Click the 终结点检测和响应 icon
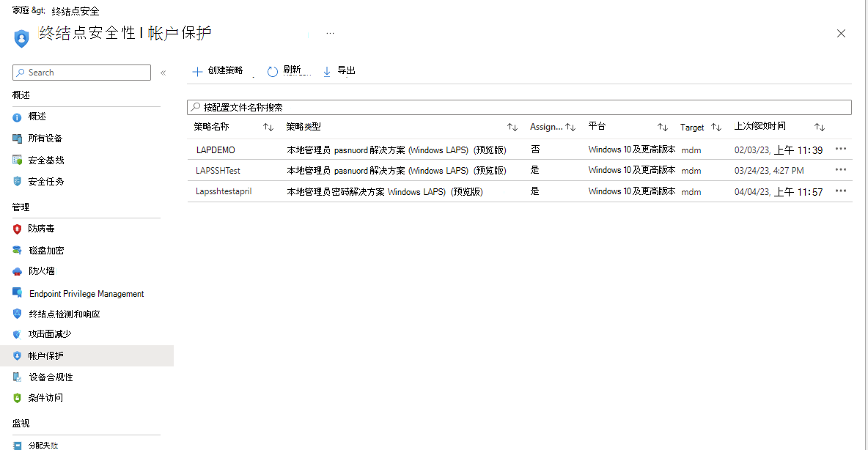This screenshot has width=868, height=450. pyautogui.click(x=17, y=314)
